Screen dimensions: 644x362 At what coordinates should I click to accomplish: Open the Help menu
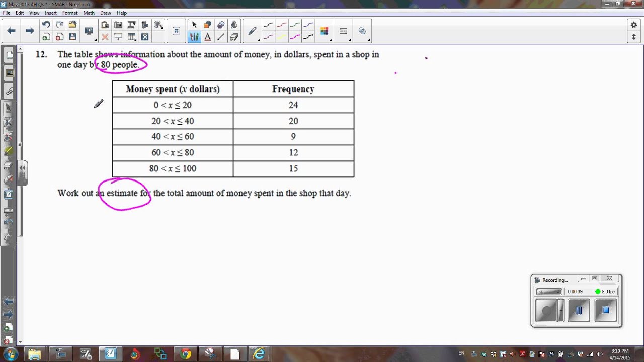[x=122, y=13]
